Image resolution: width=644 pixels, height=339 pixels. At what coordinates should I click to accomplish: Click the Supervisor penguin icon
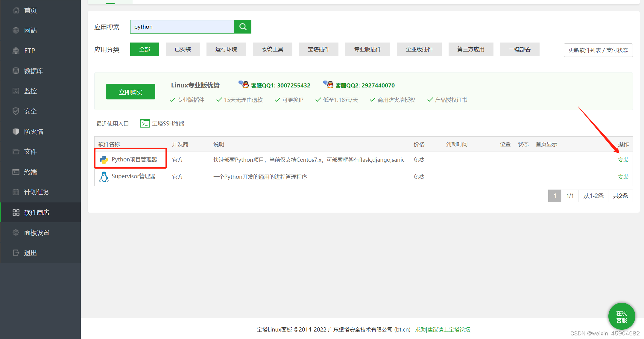pyautogui.click(x=104, y=177)
